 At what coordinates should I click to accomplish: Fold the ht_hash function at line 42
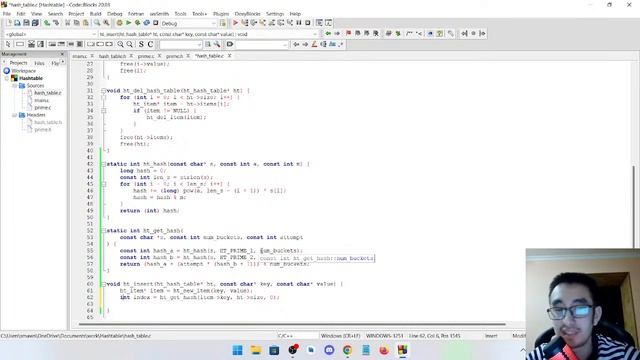click(103, 164)
